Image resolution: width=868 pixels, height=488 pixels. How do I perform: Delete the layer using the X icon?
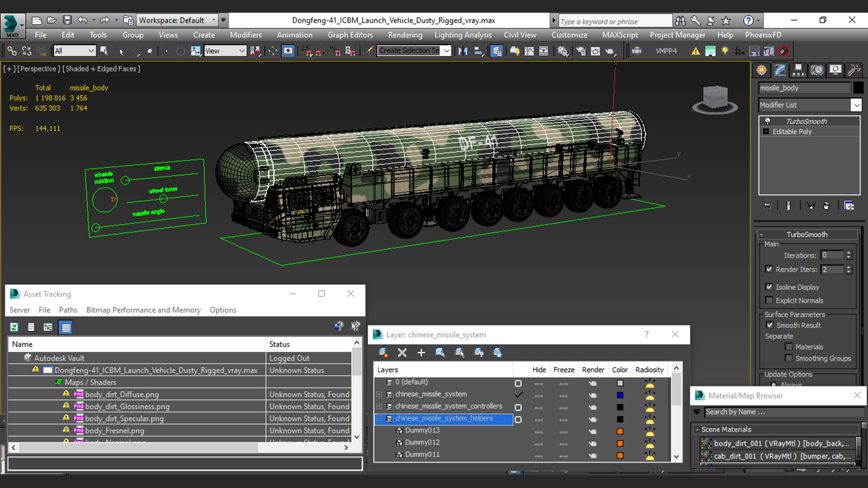(402, 352)
